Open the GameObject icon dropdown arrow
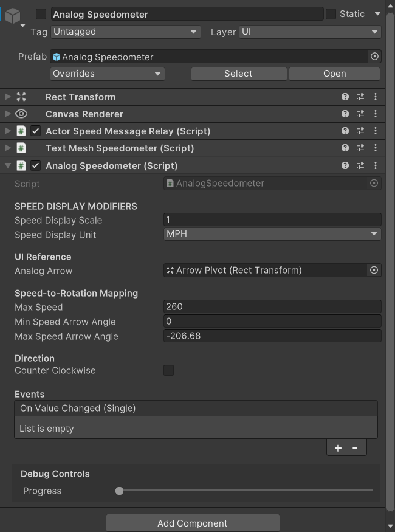Viewport: 395px width, 532px height. click(22, 26)
